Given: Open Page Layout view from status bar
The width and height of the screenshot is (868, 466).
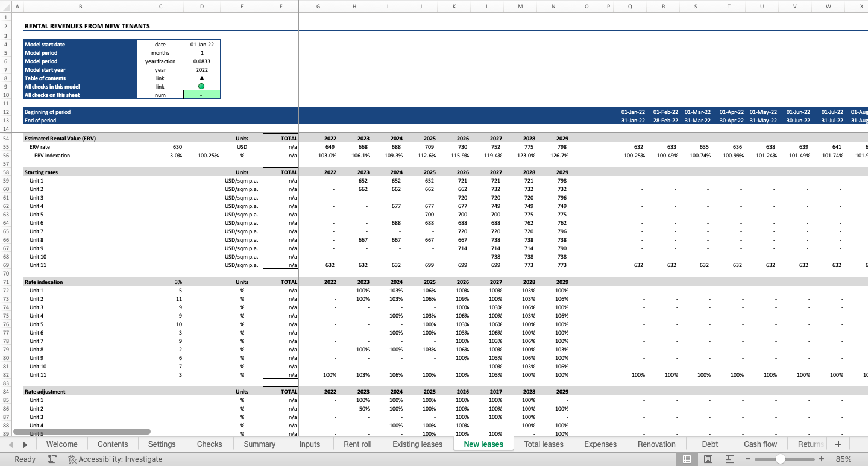Looking at the screenshot, I should click(708, 459).
